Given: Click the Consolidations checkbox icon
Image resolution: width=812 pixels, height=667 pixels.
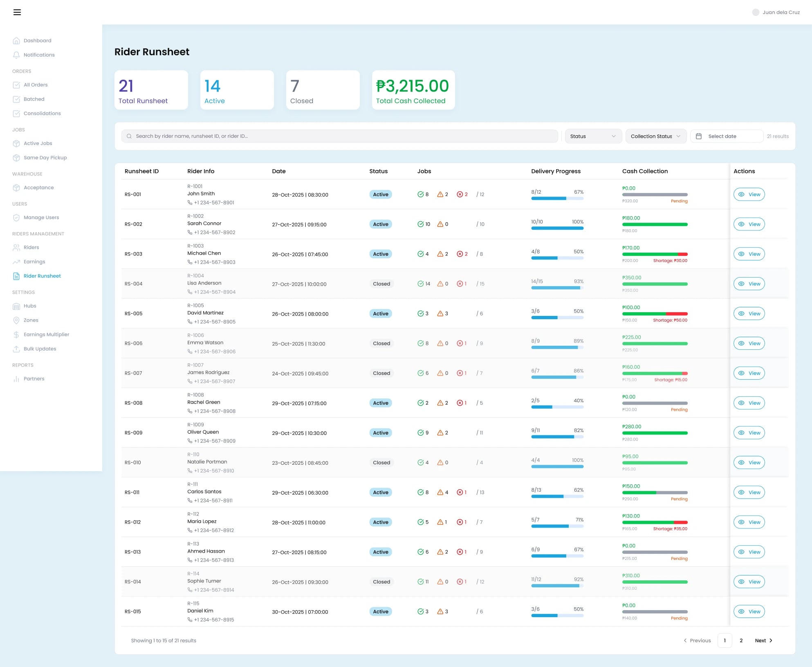Looking at the screenshot, I should pos(16,113).
